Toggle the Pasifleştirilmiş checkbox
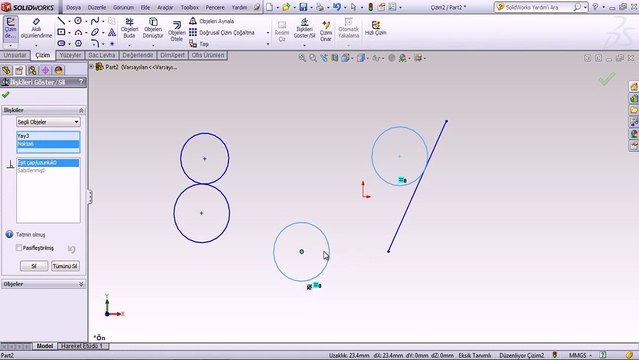 (19, 247)
